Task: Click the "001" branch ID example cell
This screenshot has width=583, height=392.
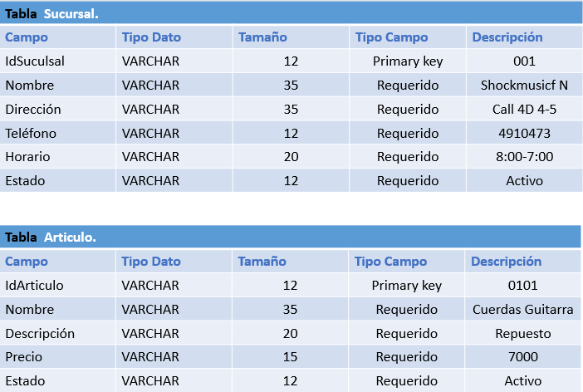Action: pyautogui.click(x=524, y=61)
